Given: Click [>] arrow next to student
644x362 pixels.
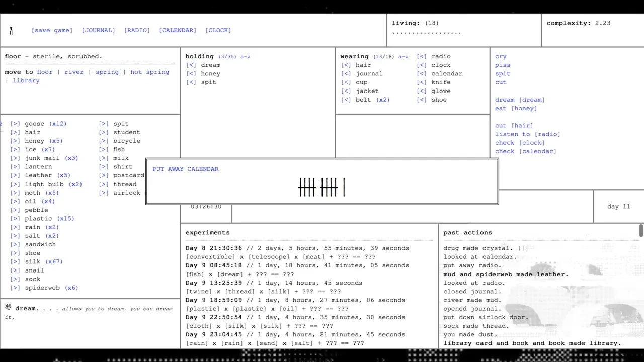Looking at the screenshot, I should [104, 132].
